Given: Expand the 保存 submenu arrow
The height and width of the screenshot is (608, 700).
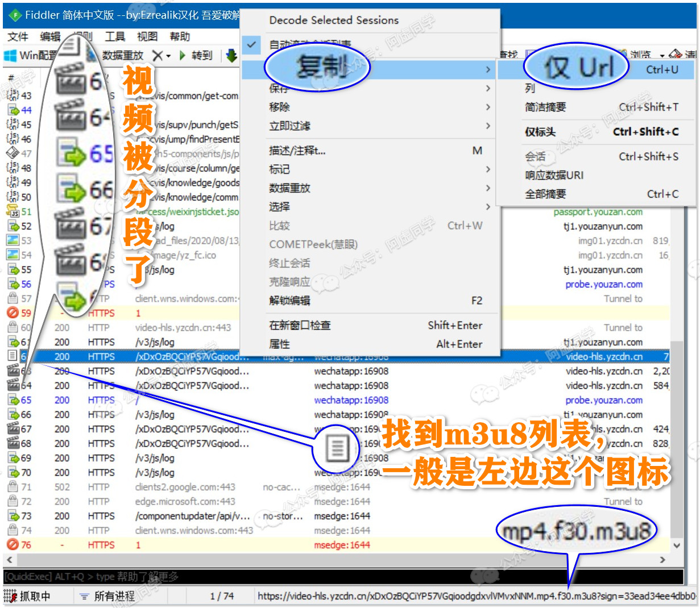Looking at the screenshot, I should point(488,88).
